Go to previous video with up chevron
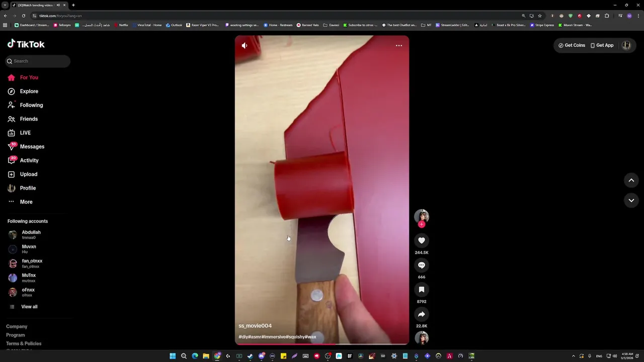The height and width of the screenshot is (362, 644). click(631, 180)
